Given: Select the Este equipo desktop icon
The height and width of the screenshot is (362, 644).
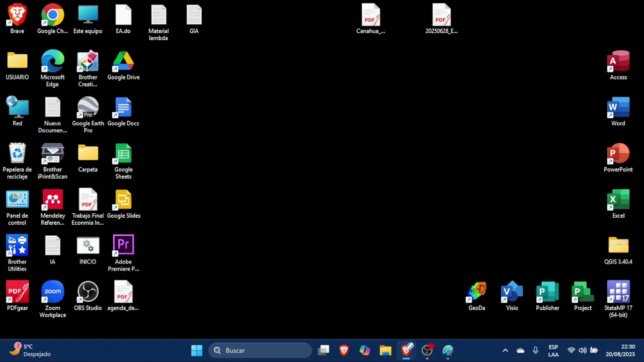Looking at the screenshot, I should (x=88, y=19).
